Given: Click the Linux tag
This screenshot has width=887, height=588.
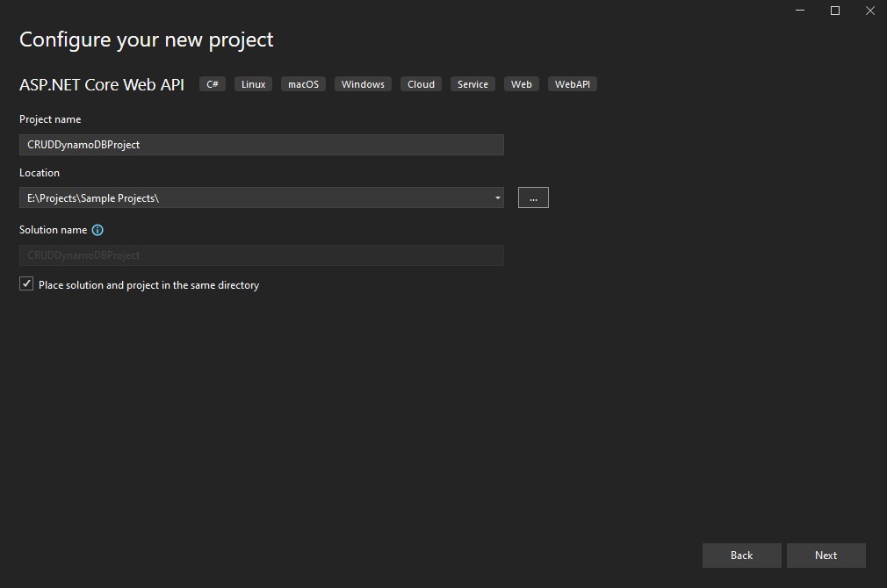Looking at the screenshot, I should click(x=254, y=84).
